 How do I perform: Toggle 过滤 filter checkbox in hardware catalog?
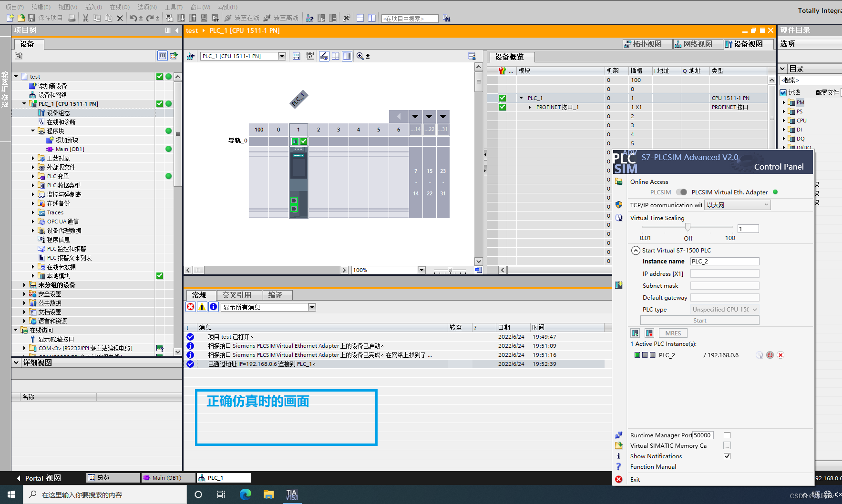click(x=783, y=92)
